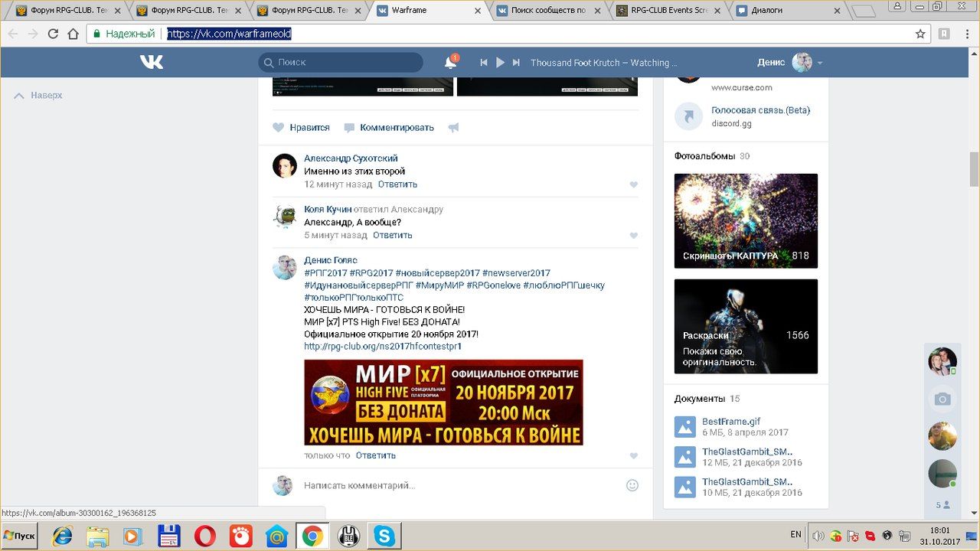The height and width of the screenshot is (551, 980).
Task: Focus the address bar URL
Action: (x=230, y=34)
